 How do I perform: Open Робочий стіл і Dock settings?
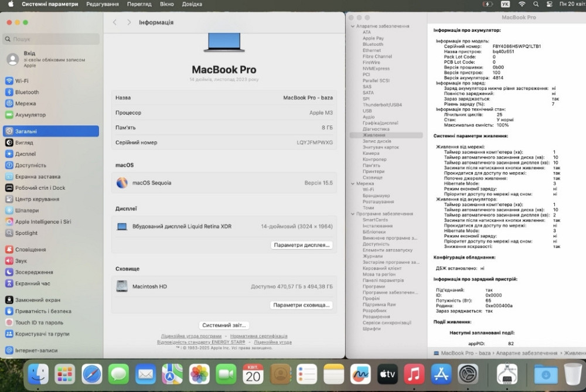click(x=36, y=188)
